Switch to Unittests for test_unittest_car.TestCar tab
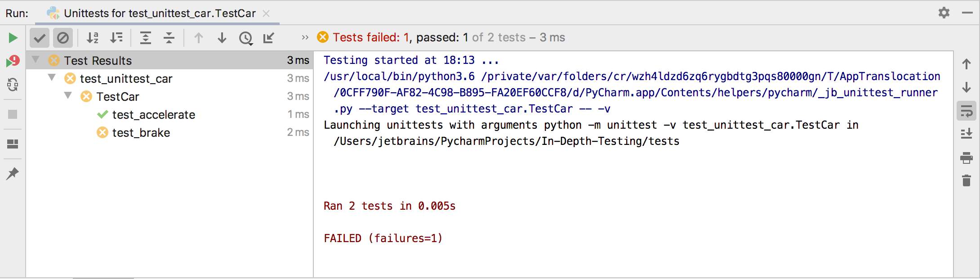 157,13
